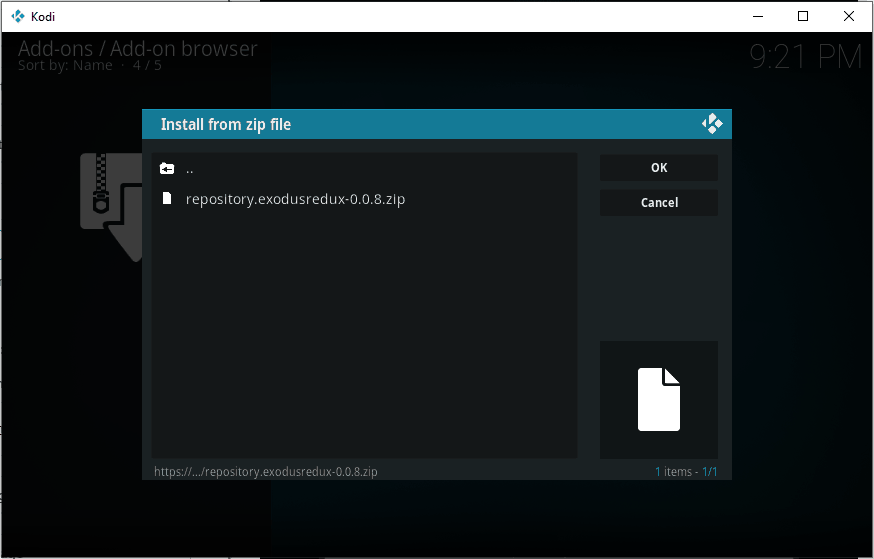Click the 9:21 PM clock

point(805,56)
